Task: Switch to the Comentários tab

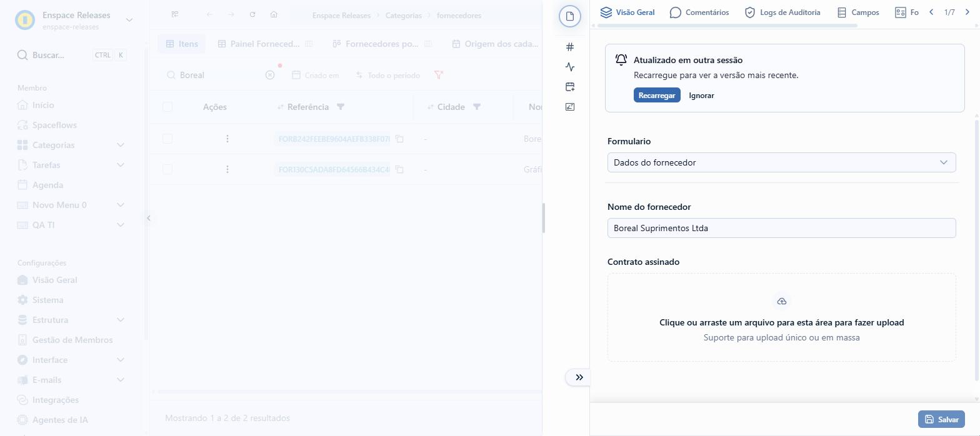Action: coord(699,12)
